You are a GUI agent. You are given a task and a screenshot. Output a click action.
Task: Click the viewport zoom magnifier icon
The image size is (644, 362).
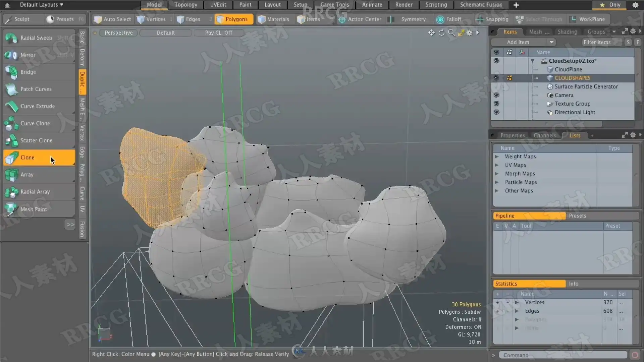click(x=451, y=33)
